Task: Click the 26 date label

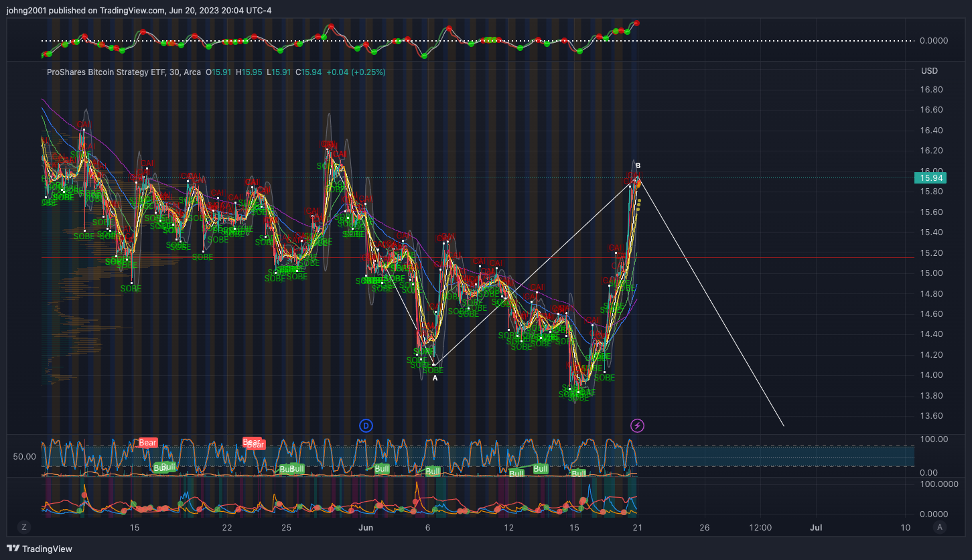Action: coord(704,528)
